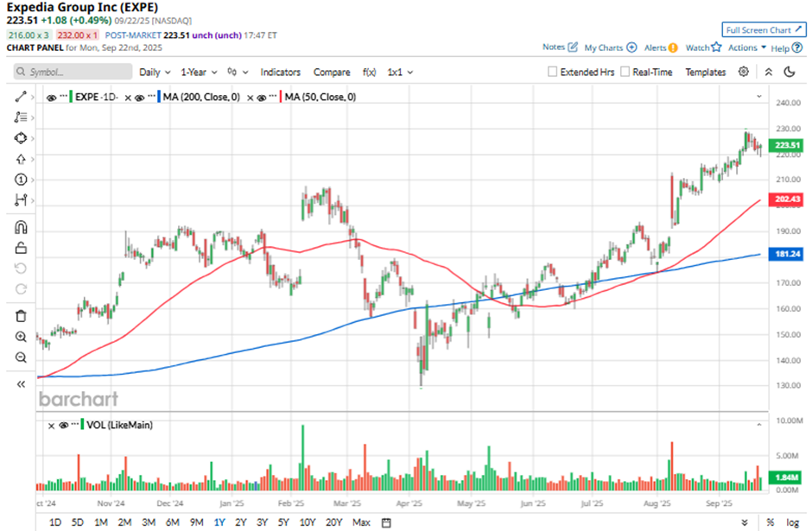Screen dimensions: 812x531
Task: Select the measurement range tool
Action: point(21,199)
